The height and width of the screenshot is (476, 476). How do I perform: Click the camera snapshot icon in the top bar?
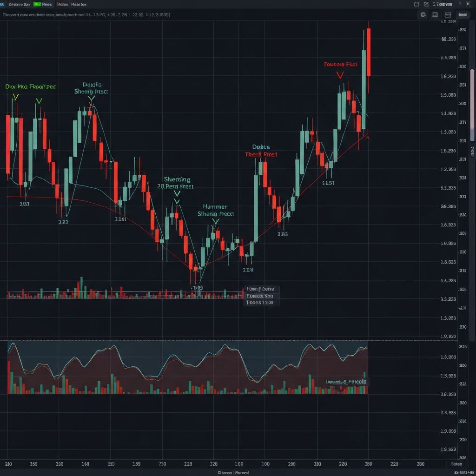click(x=426, y=4)
